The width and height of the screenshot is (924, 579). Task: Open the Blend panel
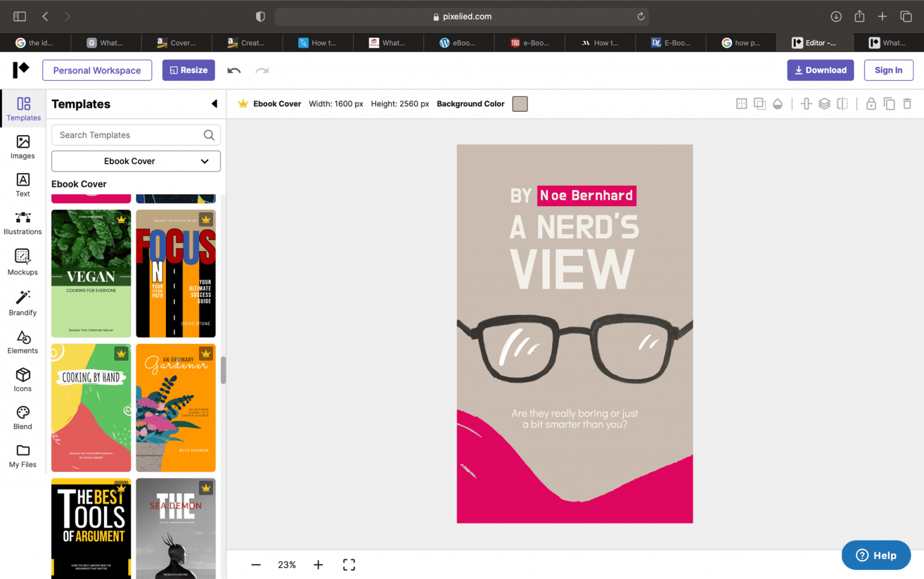click(x=22, y=417)
